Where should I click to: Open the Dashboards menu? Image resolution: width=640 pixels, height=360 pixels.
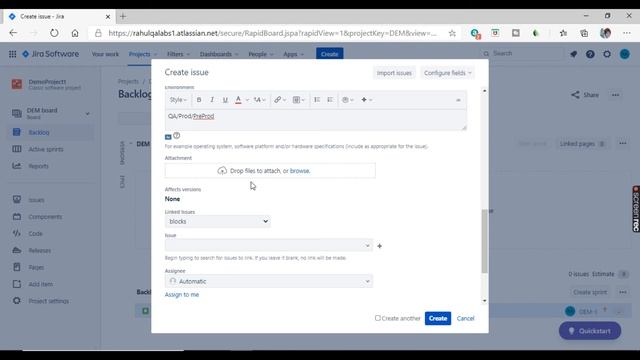(x=219, y=54)
